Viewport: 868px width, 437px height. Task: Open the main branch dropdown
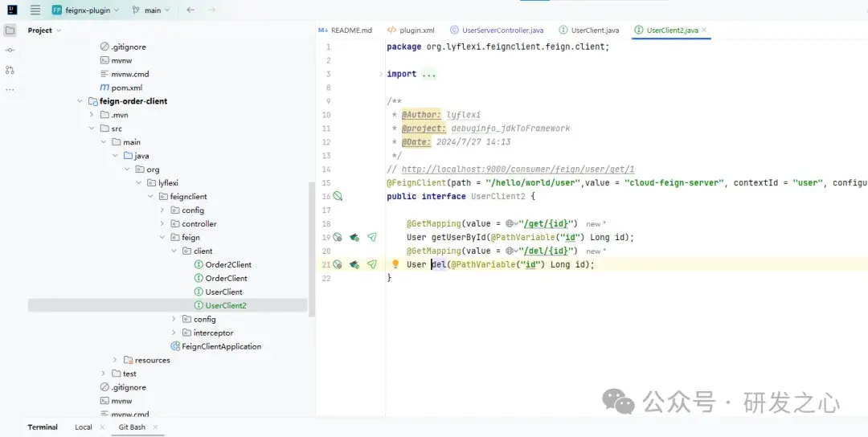click(x=152, y=10)
